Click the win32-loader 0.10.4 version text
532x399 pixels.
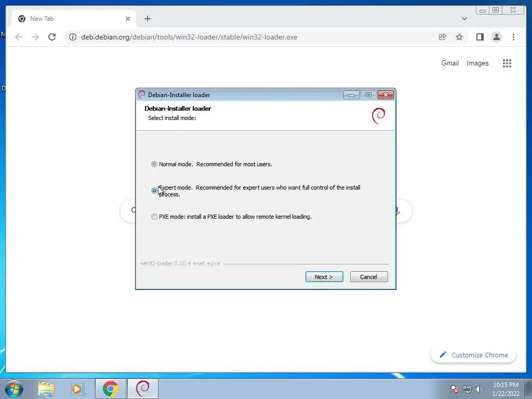180,263
